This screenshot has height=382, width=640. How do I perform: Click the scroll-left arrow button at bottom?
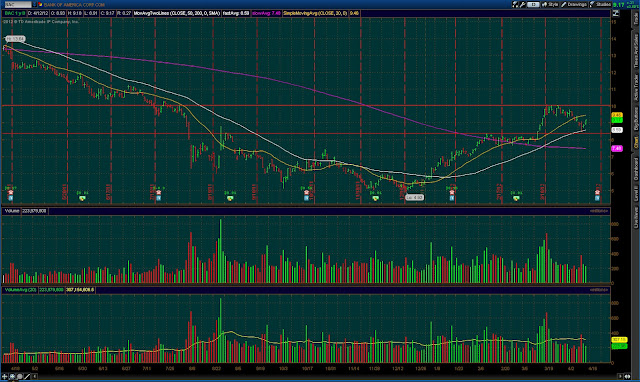(35, 376)
